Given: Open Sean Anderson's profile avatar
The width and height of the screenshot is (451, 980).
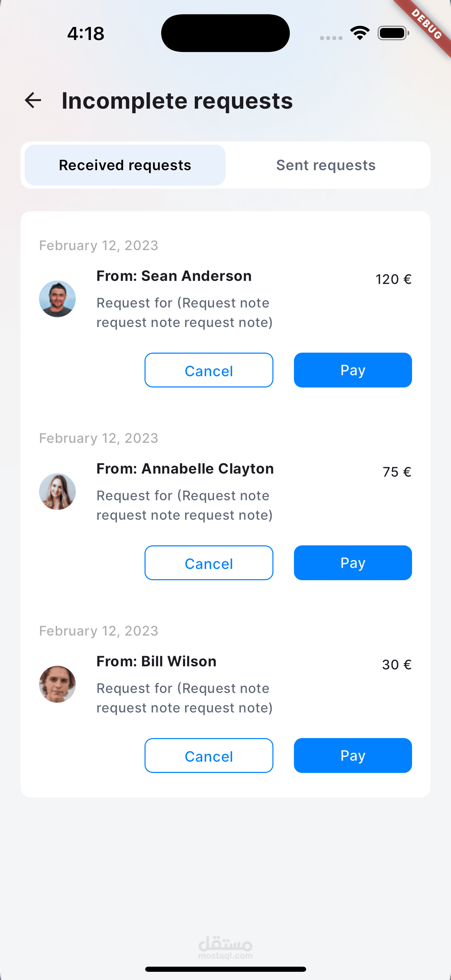Looking at the screenshot, I should pyautogui.click(x=57, y=299).
